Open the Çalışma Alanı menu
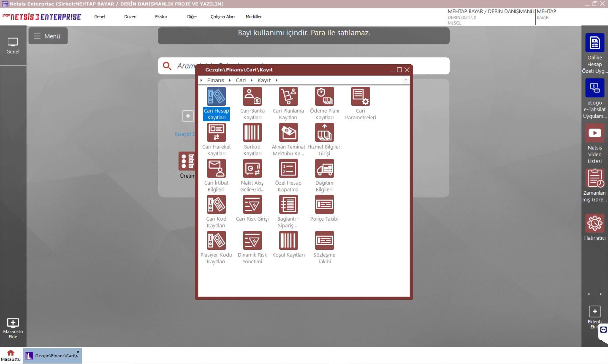Viewport: 608px width, 364px height. click(x=223, y=17)
